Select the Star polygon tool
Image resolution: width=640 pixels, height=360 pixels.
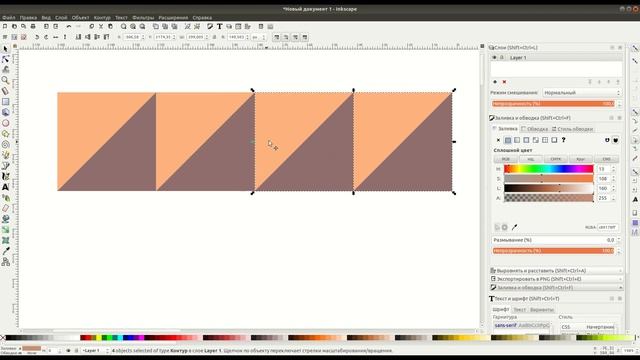click(5, 134)
